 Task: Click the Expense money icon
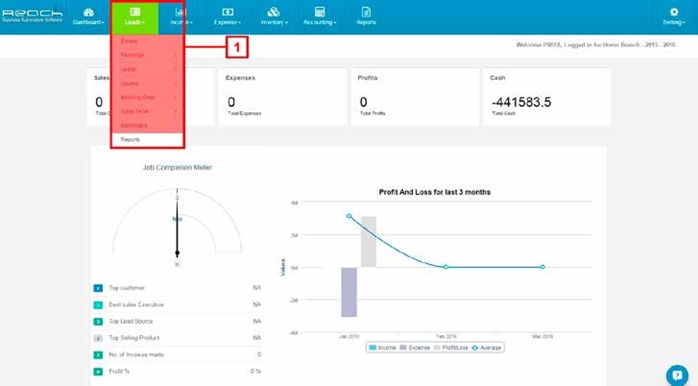click(x=227, y=12)
